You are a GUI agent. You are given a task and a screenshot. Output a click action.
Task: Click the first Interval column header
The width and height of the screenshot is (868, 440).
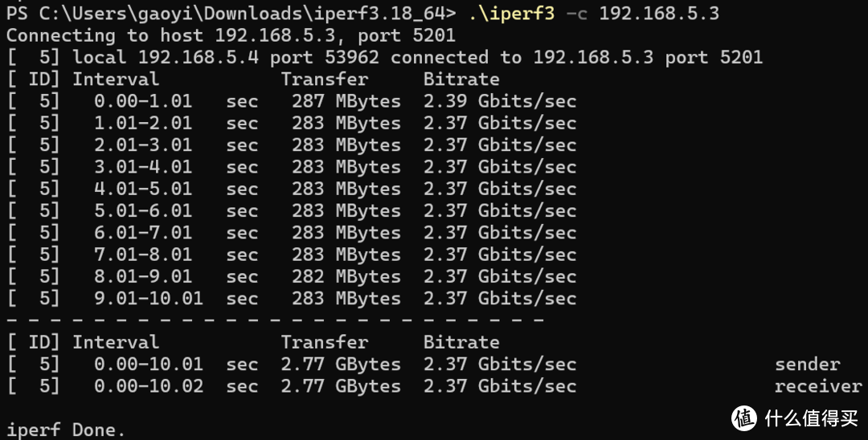point(116,79)
